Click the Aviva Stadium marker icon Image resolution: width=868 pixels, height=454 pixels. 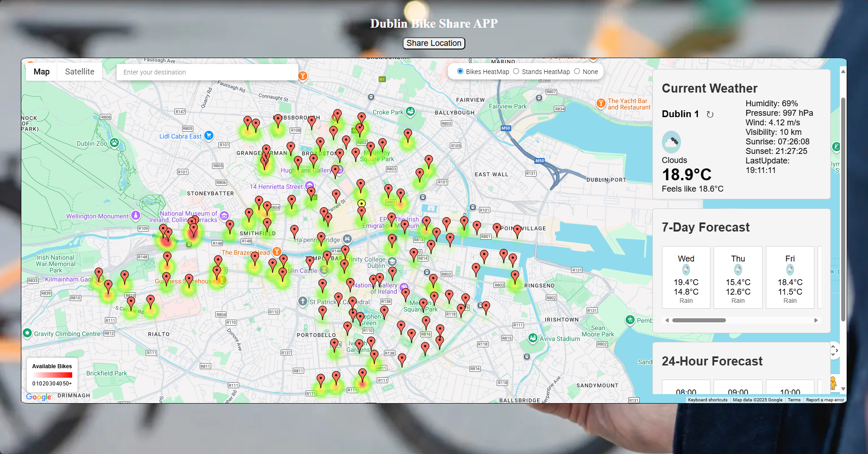(533, 338)
